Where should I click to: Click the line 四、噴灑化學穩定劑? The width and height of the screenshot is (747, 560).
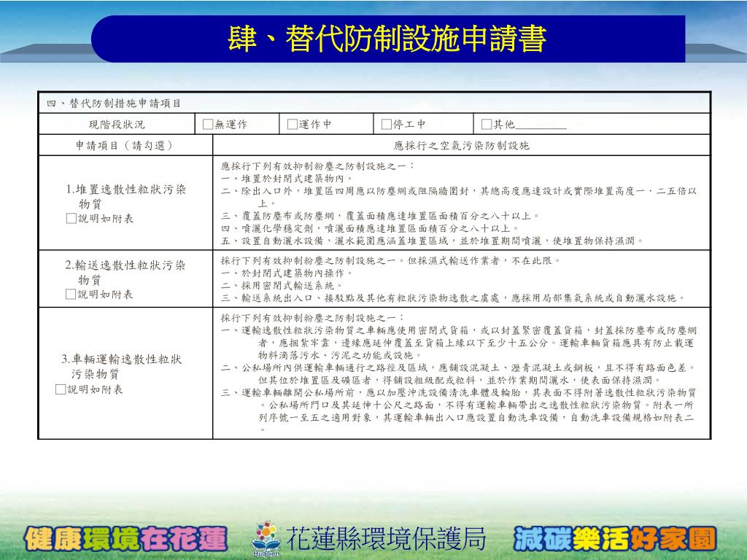[x=370, y=228]
